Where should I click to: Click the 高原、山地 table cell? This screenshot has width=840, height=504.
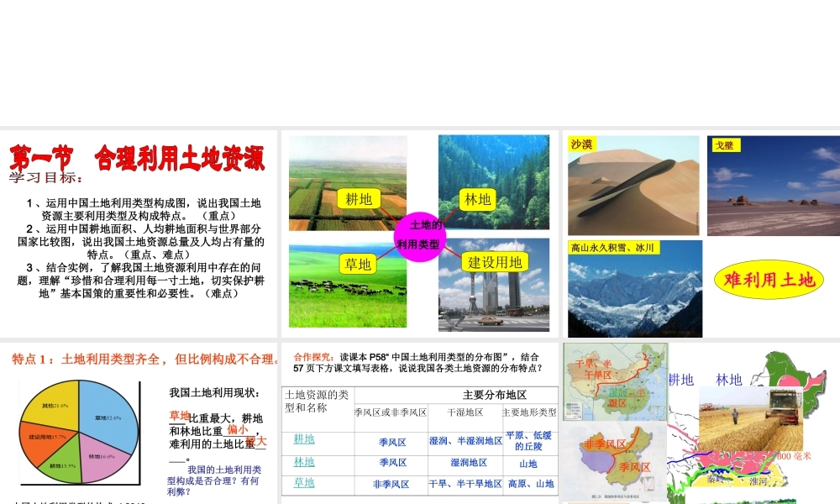click(531, 484)
